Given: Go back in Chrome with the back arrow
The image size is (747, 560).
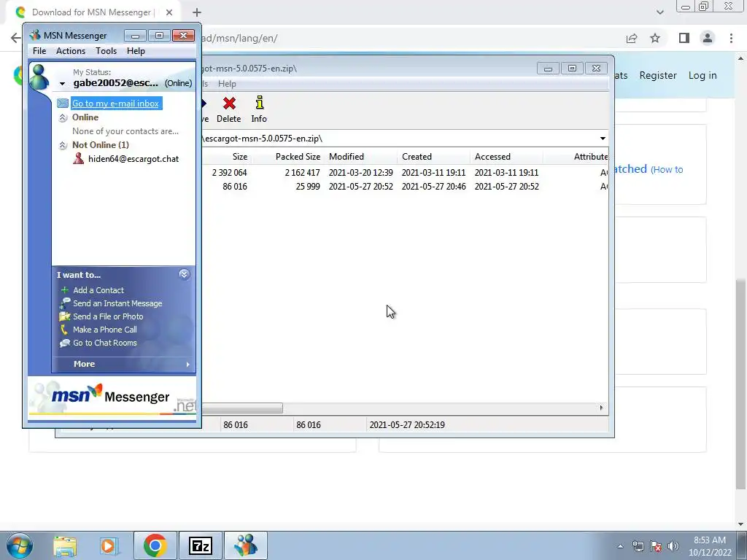Looking at the screenshot, I should pos(15,38).
